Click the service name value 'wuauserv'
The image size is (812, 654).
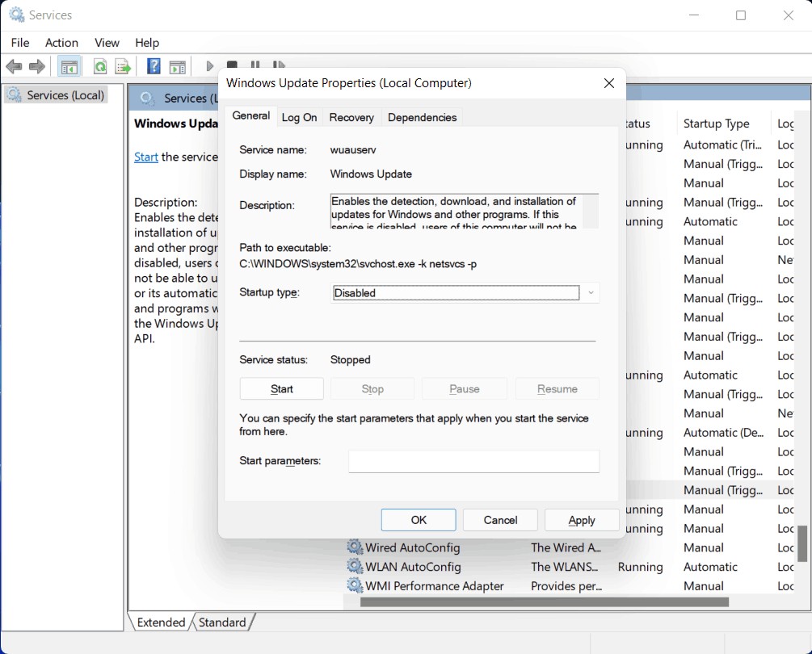pos(353,150)
